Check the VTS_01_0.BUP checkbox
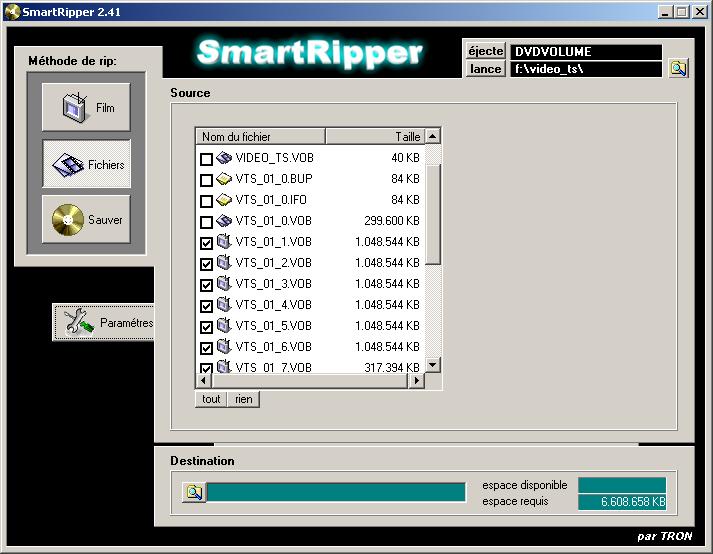Screen dimensions: 713x554 coord(206,180)
